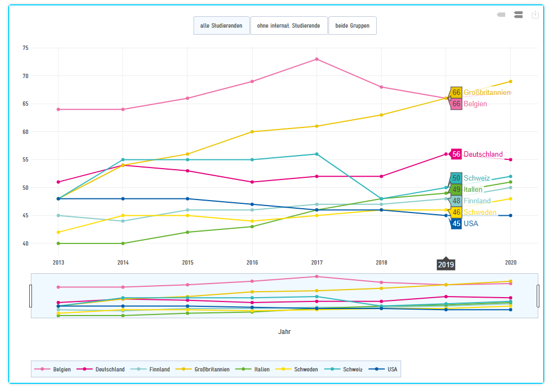The width and height of the screenshot is (554, 392).
Task: Hide the Italien series in legend
Action: pos(255,369)
